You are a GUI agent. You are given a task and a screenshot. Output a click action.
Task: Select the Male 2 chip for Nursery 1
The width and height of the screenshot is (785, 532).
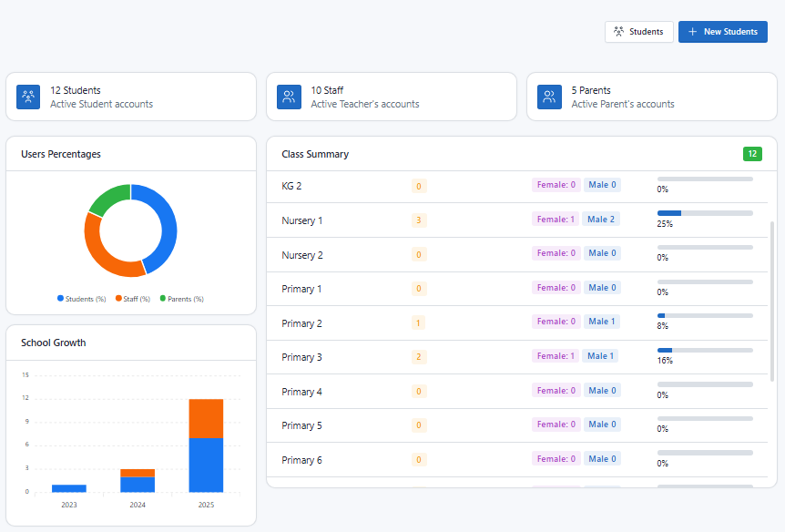pyautogui.click(x=601, y=219)
